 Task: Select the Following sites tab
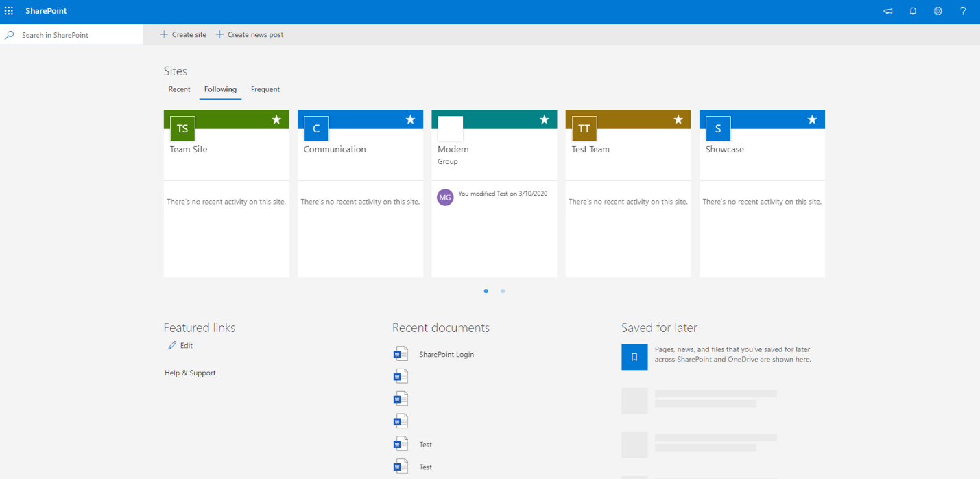pos(220,89)
